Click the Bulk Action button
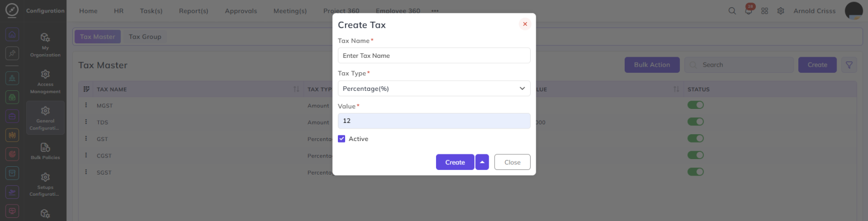The height and width of the screenshot is (221, 868). click(x=652, y=65)
